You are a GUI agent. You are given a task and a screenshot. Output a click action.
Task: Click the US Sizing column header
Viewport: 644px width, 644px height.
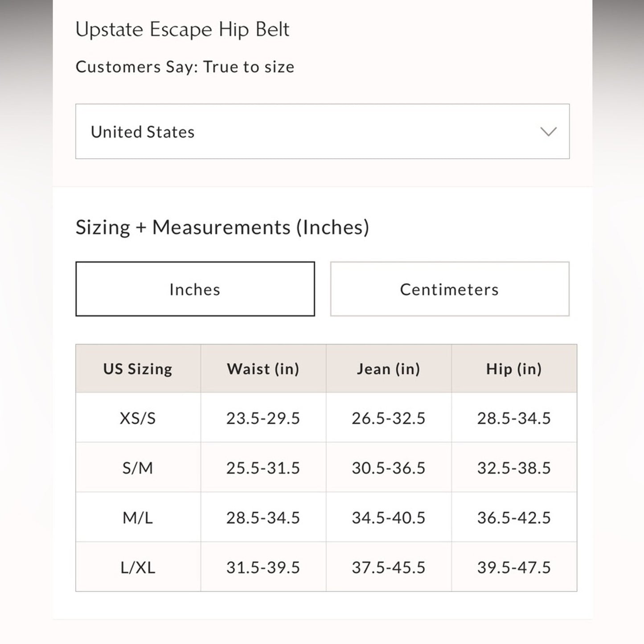138,369
